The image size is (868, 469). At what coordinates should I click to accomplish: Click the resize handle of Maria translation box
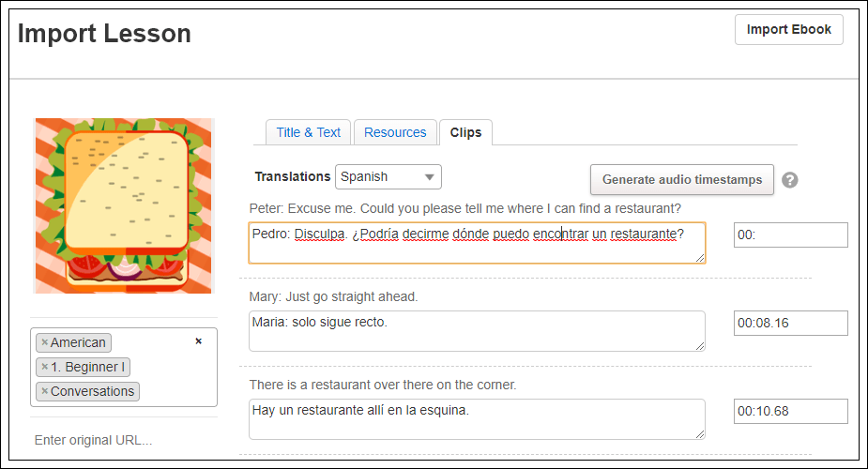699,346
